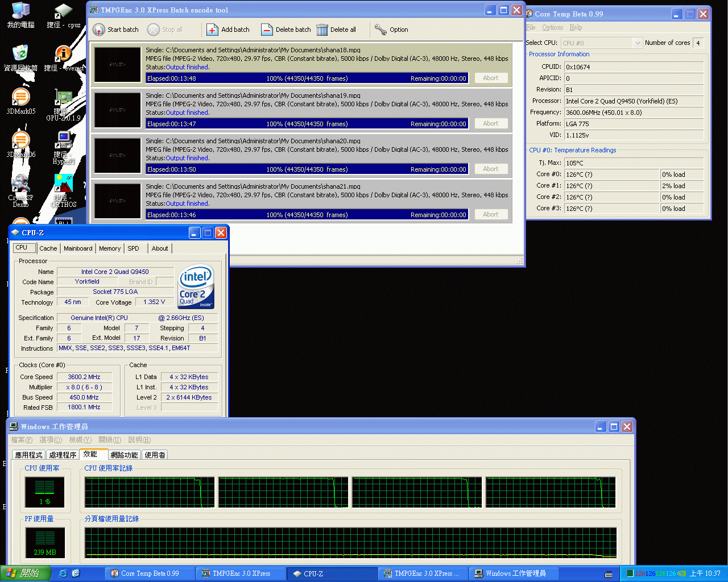Click Abort for shana19.mpg job

[491, 123]
